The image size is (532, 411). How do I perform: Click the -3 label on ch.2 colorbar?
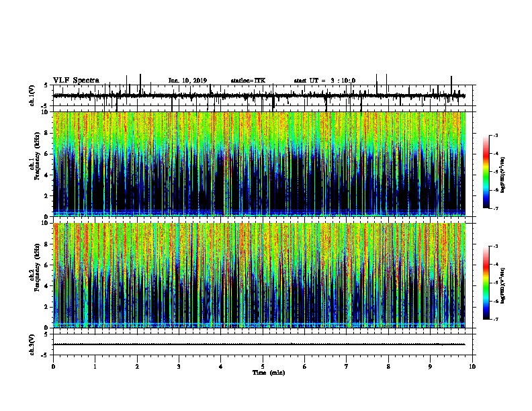click(x=496, y=246)
